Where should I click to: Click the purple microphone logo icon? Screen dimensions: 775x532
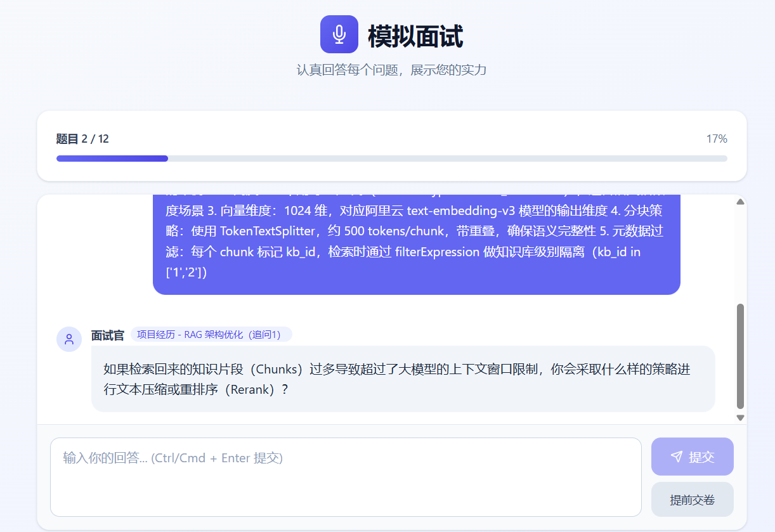pos(339,34)
